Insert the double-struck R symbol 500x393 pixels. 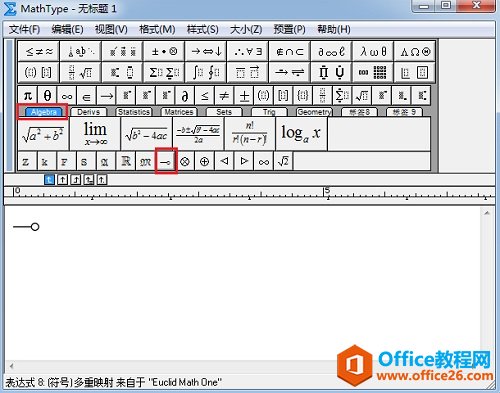(126, 161)
